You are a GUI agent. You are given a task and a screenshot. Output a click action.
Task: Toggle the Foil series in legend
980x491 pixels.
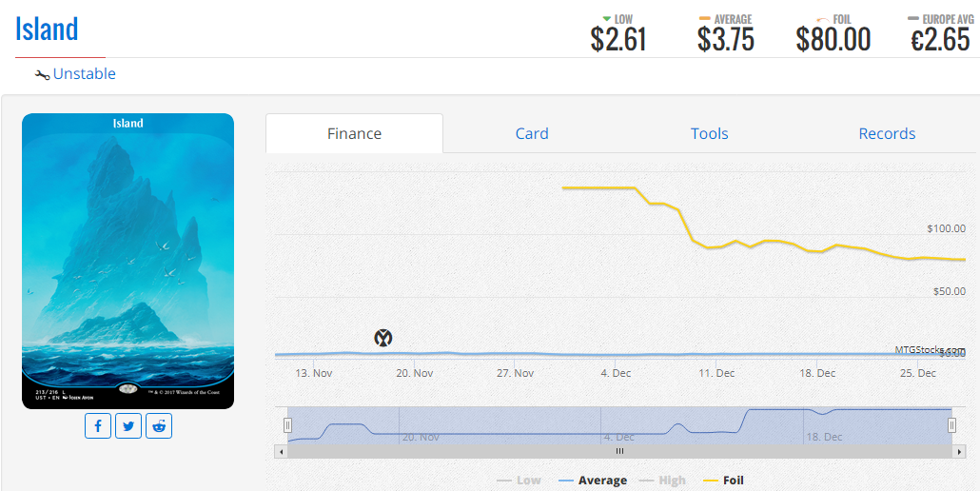723,481
